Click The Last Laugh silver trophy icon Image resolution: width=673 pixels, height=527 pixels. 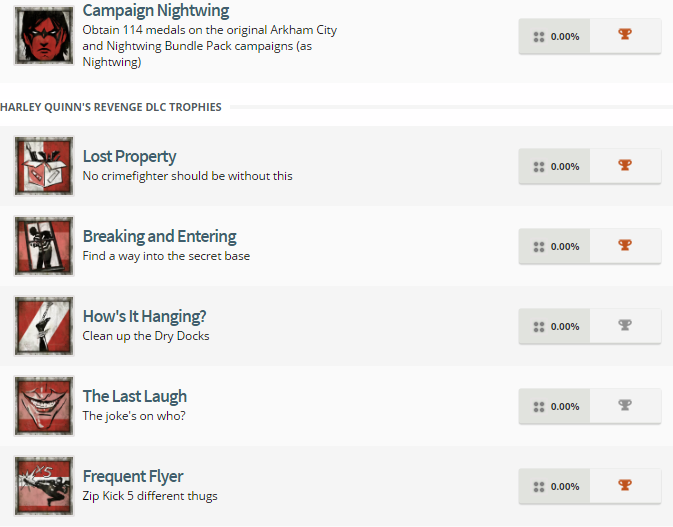(x=625, y=406)
